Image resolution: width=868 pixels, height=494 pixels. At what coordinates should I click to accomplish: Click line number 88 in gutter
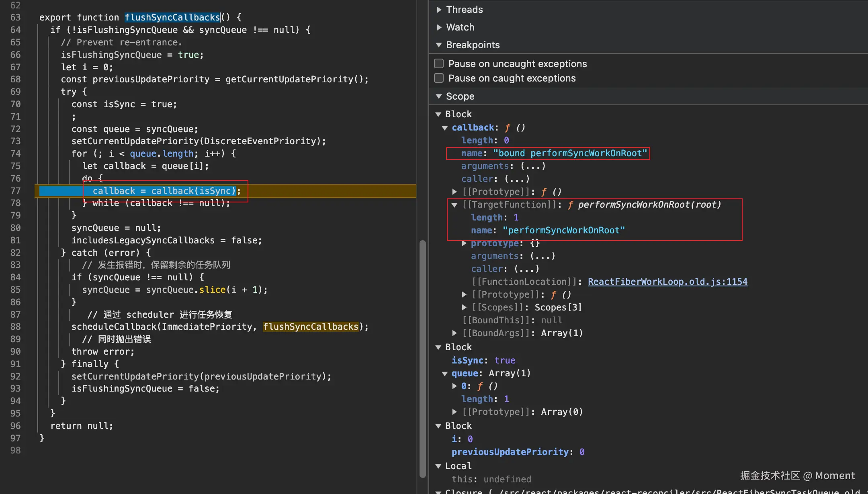point(15,327)
